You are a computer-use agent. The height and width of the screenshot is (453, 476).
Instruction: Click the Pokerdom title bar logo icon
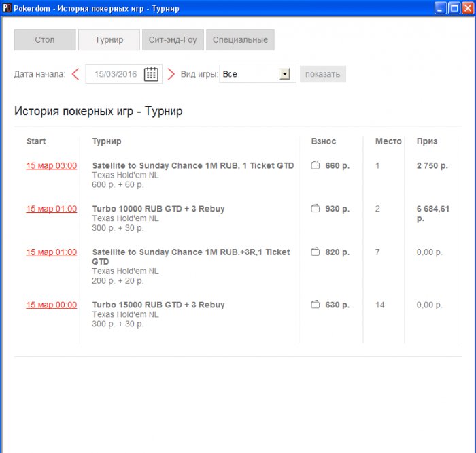click(7, 8)
